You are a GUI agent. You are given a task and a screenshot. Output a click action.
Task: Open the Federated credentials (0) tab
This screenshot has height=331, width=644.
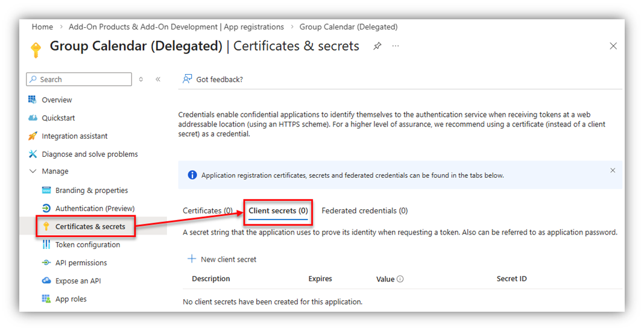tap(364, 211)
